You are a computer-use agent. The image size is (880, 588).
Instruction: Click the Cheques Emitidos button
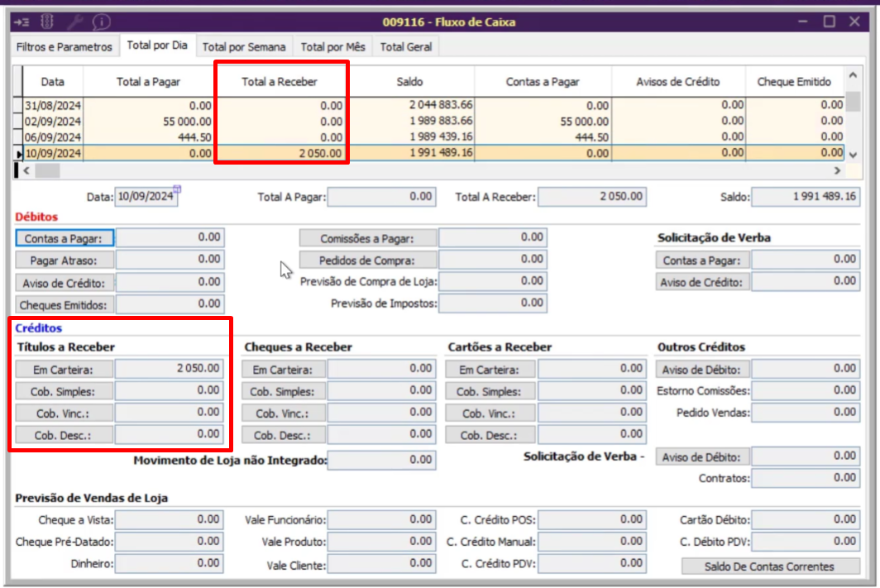pos(64,305)
